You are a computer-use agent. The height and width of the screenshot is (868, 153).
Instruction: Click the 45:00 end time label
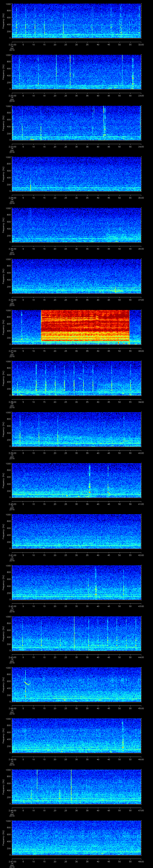[x=141, y=708]
